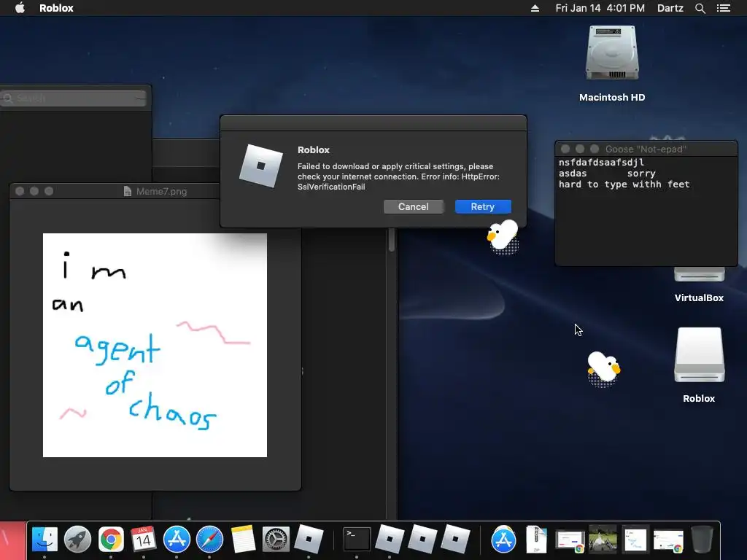
Task: Minimize the Goose Not-epad window
Action: click(x=580, y=149)
